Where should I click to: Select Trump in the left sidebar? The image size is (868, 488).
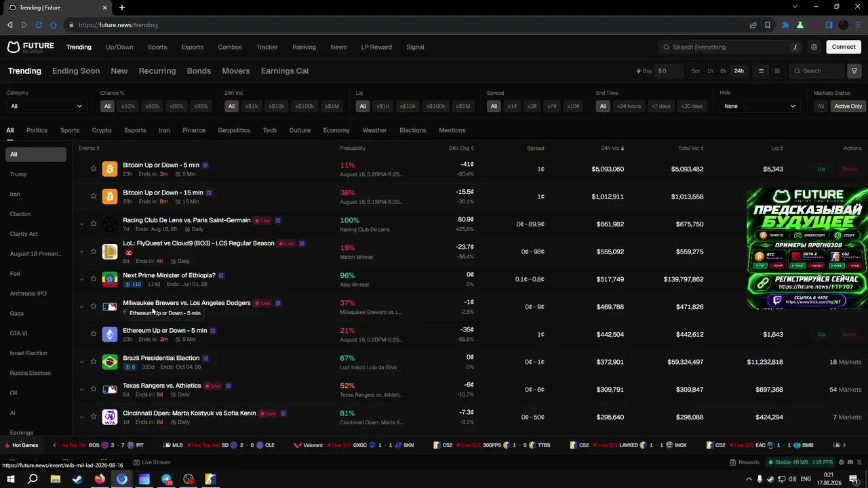[18, 174]
